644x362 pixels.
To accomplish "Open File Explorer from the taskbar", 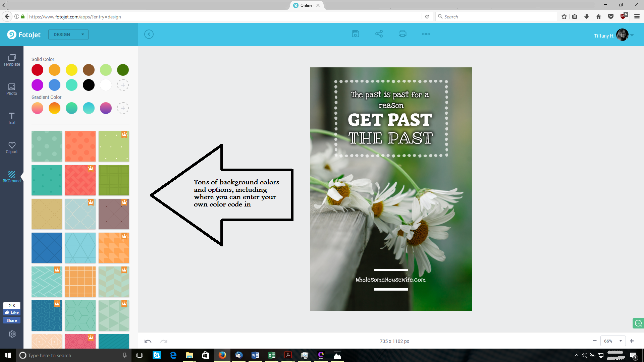I will (x=190, y=355).
